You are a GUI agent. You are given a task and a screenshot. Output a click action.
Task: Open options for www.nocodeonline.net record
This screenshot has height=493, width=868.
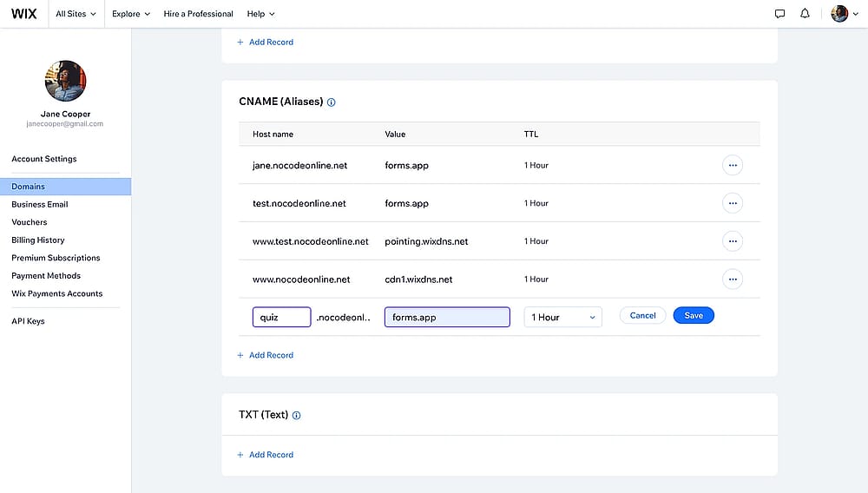coord(733,279)
